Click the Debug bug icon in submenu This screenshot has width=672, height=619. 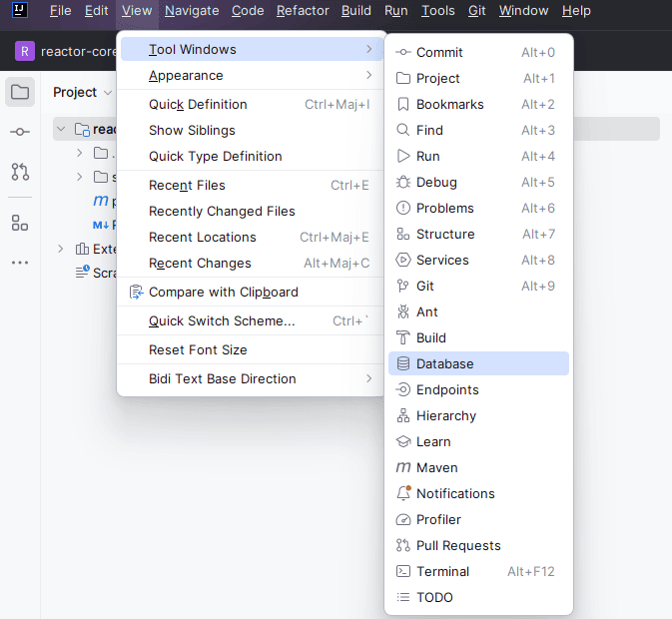(x=402, y=182)
